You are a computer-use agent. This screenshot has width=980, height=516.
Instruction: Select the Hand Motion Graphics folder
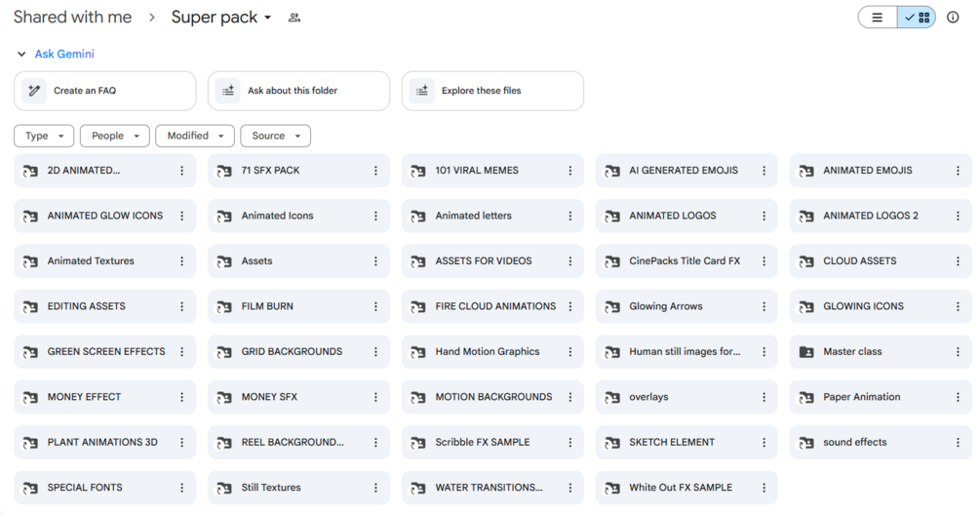492,352
